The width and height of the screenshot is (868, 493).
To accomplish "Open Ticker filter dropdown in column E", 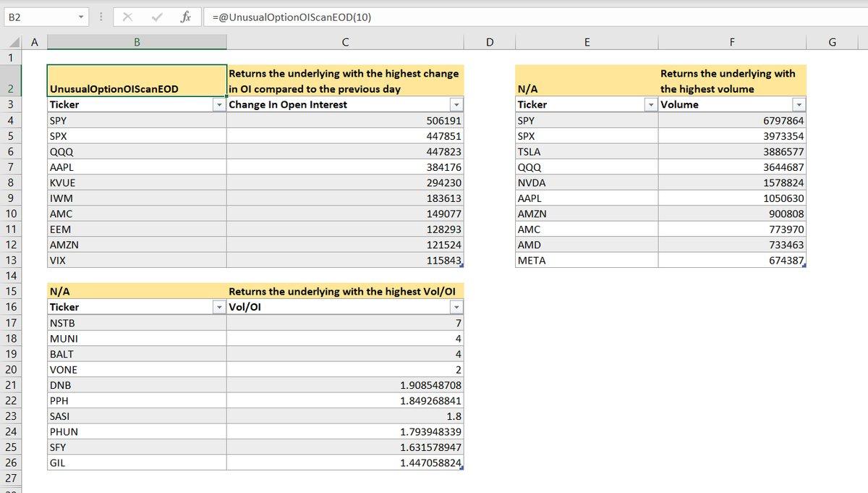I will 651,105.
